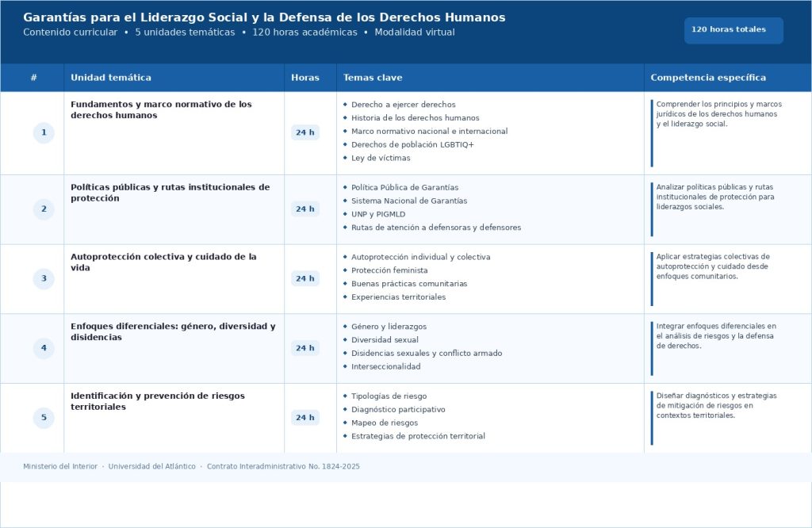812x528 pixels.
Task: Select the number 1 circle badge
Action: tap(44, 133)
